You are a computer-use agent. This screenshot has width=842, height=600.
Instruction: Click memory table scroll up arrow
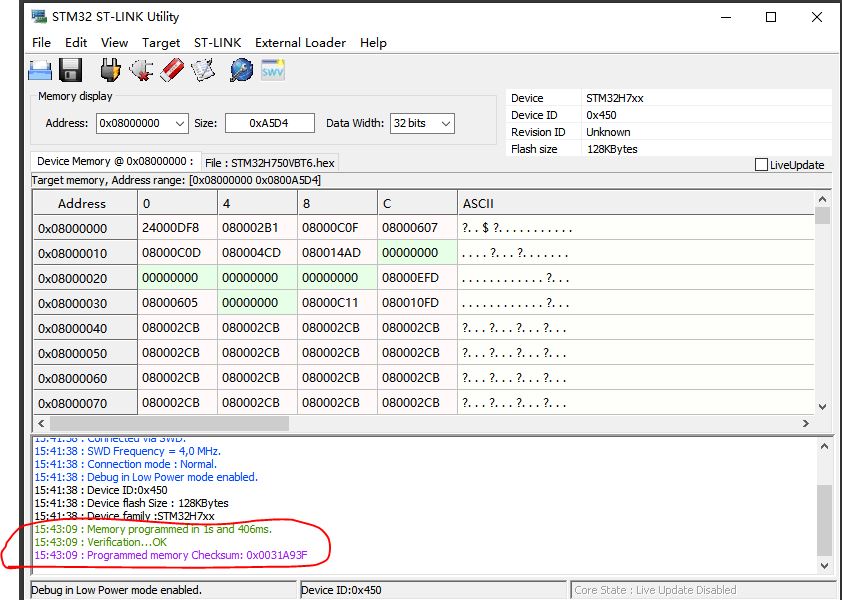(823, 199)
